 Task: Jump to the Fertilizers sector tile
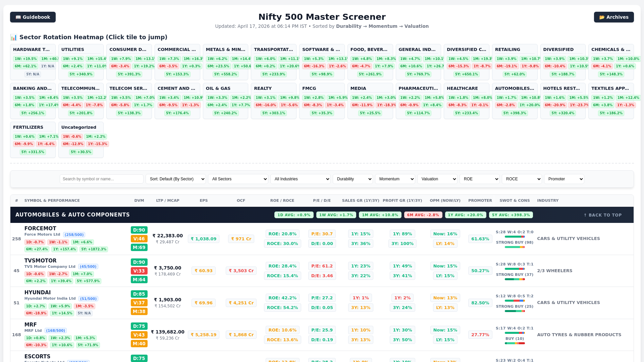click(33, 140)
